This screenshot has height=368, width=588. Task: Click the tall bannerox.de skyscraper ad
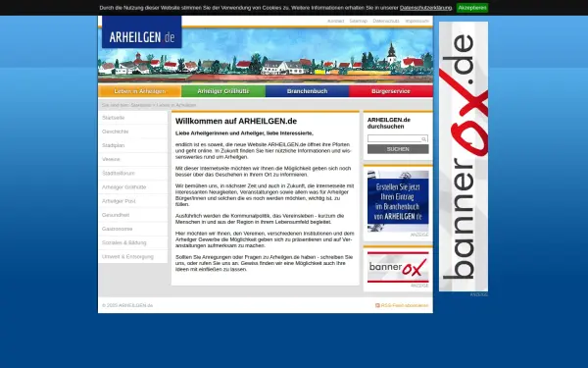pos(464,156)
